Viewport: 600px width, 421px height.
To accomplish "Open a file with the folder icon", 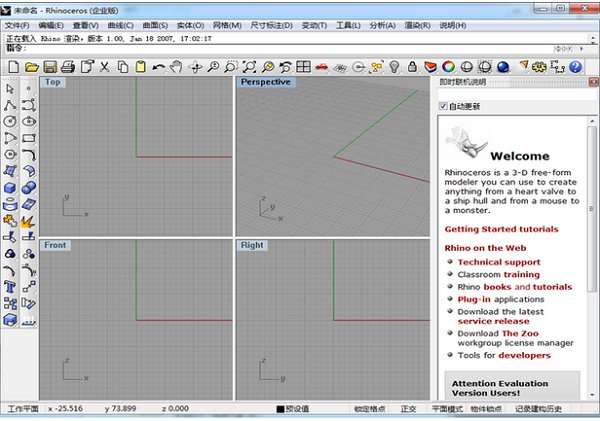I will click(x=32, y=67).
